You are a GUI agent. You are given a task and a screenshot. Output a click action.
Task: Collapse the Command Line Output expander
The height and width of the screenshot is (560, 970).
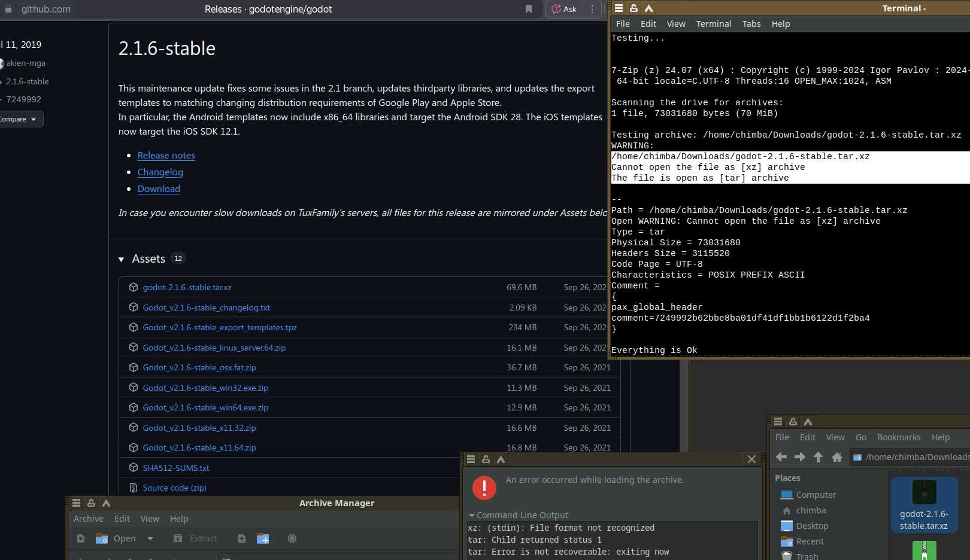tap(472, 515)
